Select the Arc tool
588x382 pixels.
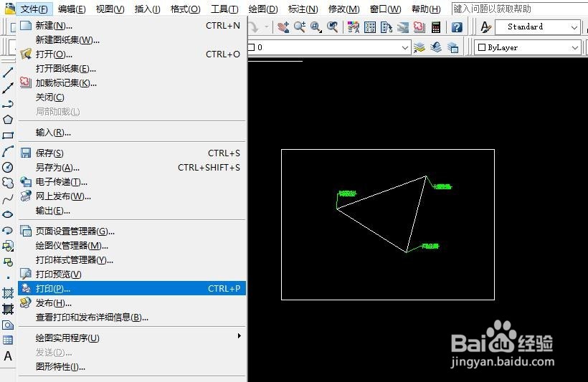click(x=8, y=151)
